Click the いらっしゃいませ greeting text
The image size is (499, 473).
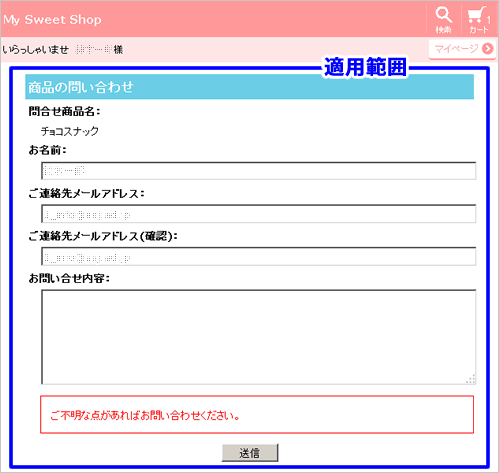click(36, 50)
